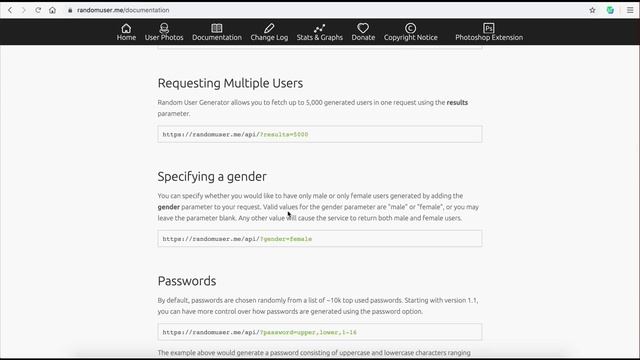This screenshot has width=640, height=360.
Task: Go forward with the browser forward arrow
Action: 24,10
